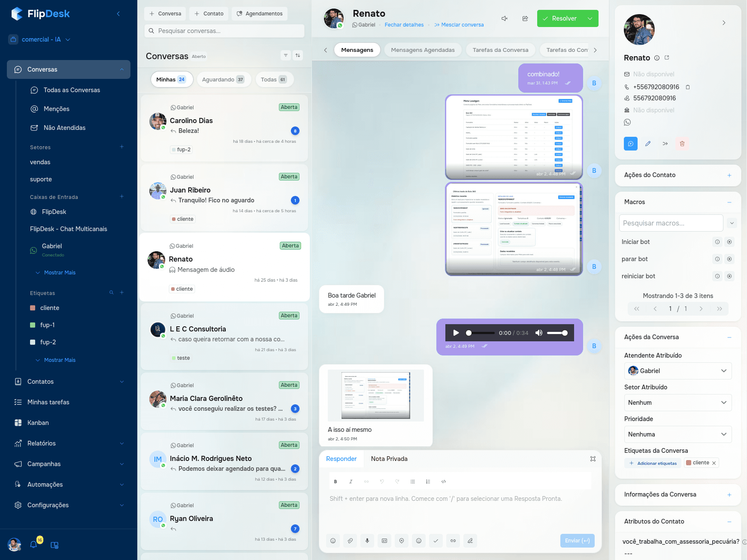Viewport: 747px width, 560px height.
Task: Click the Mesclar conversa link
Action: click(x=459, y=25)
